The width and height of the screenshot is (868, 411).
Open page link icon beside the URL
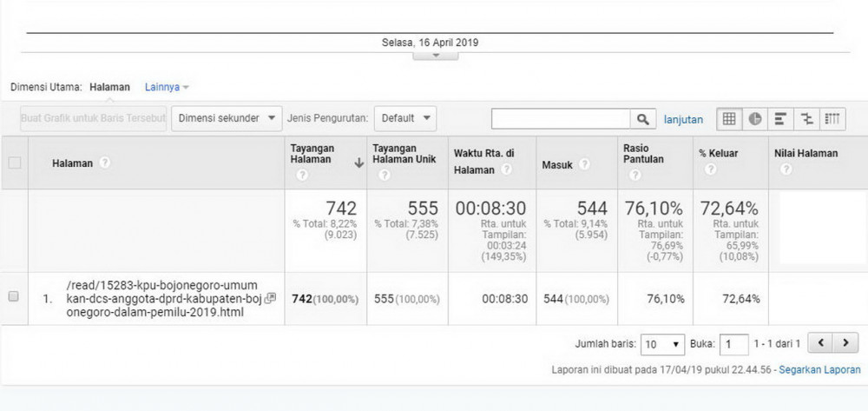[x=270, y=298]
